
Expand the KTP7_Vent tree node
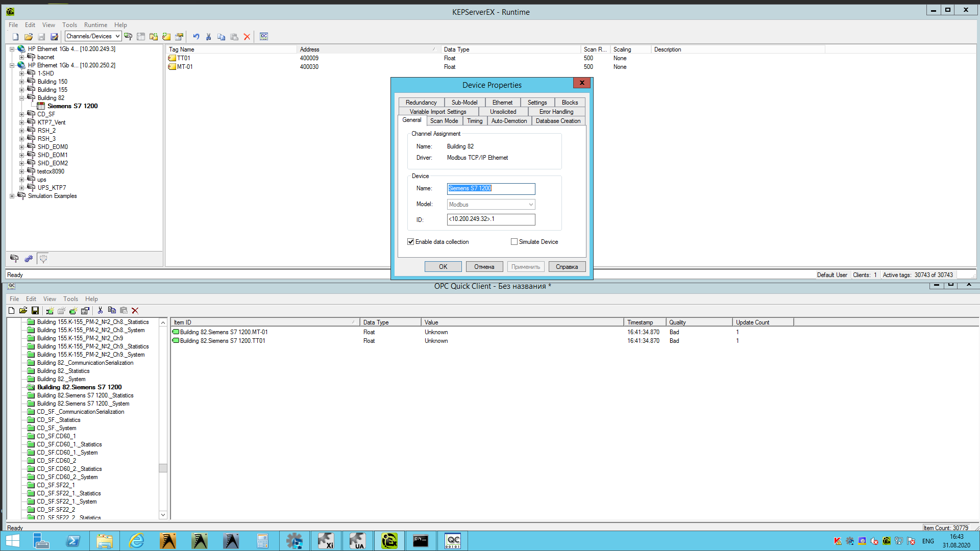click(22, 122)
